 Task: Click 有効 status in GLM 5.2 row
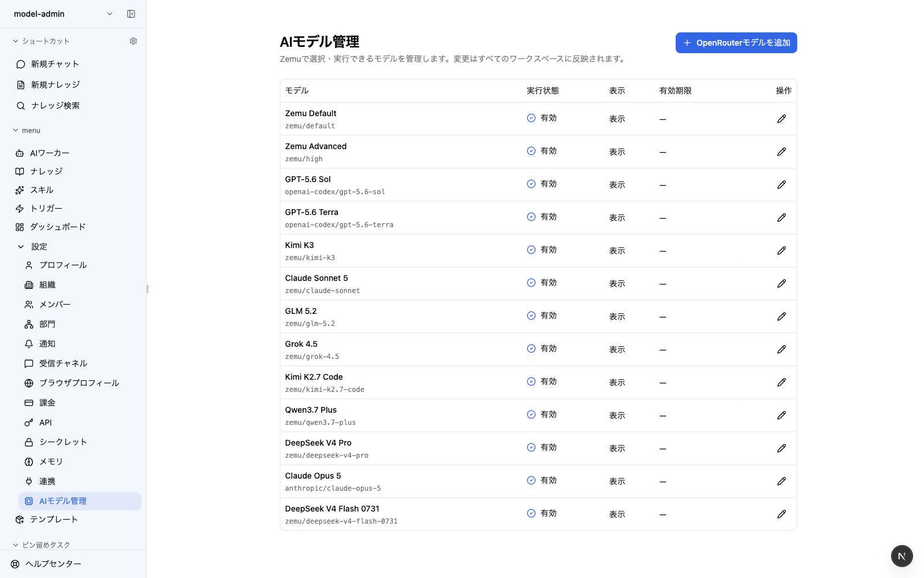pyautogui.click(x=542, y=316)
